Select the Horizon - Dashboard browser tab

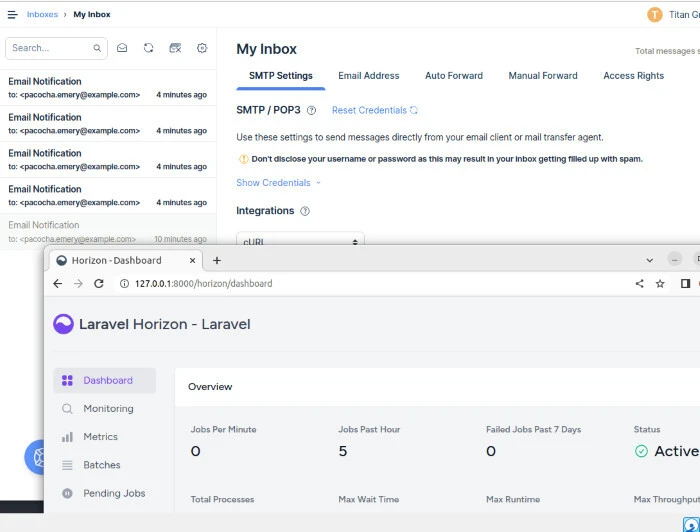coord(123,261)
